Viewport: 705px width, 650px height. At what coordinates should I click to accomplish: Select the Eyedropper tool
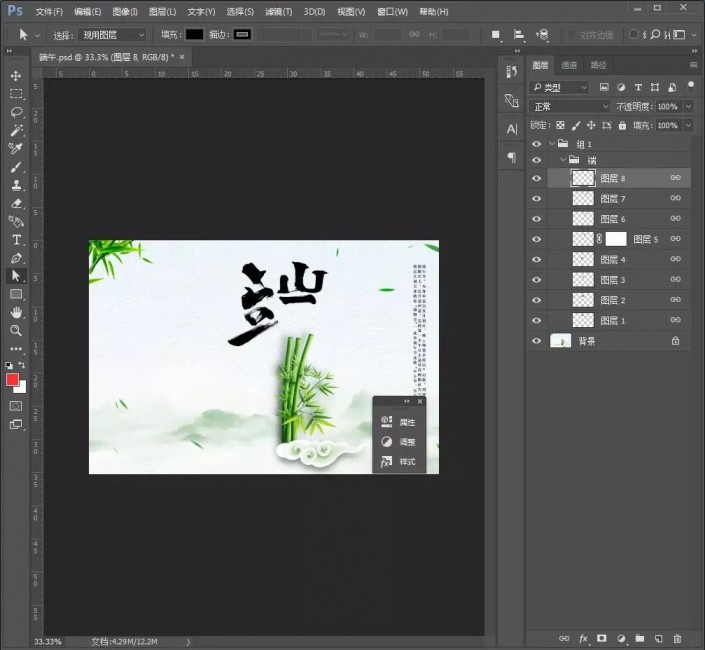pyautogui.click(x=16, y=148)
